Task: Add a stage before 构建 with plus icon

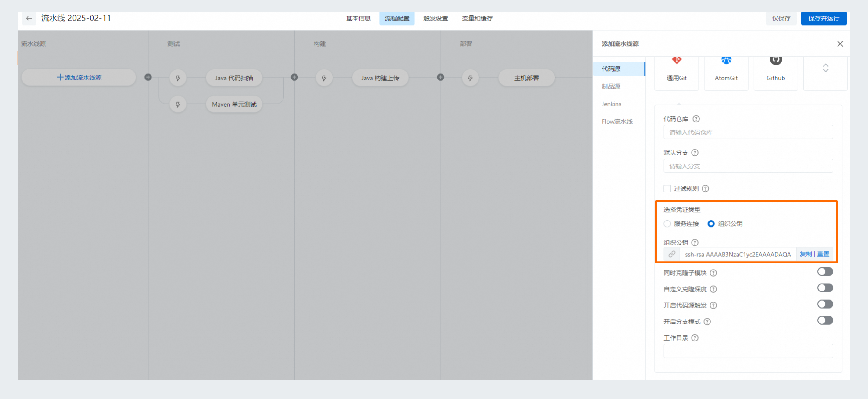Action: pos(294,77)
